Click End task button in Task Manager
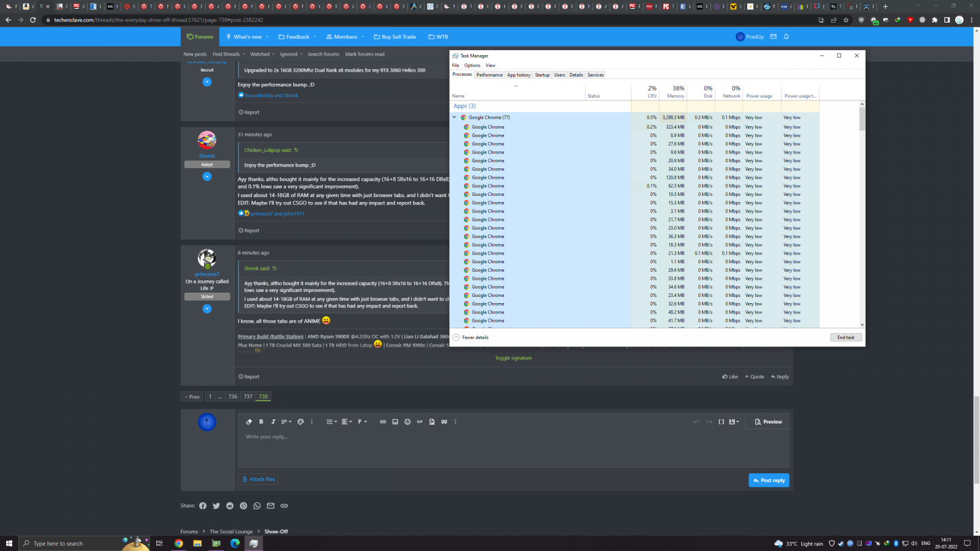The height and width of the screenshot is (551, 980). [846, 337]
